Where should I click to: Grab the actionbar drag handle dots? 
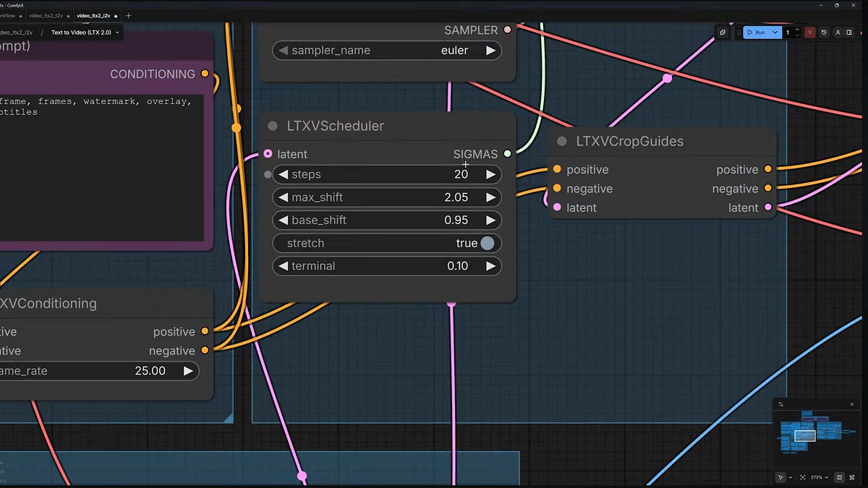[x=739, y=33]
